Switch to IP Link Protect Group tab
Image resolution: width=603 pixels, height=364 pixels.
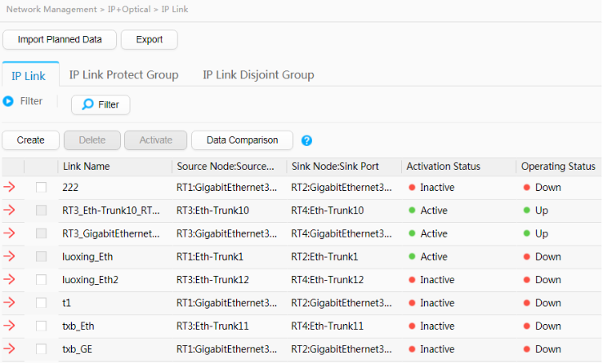123,75
